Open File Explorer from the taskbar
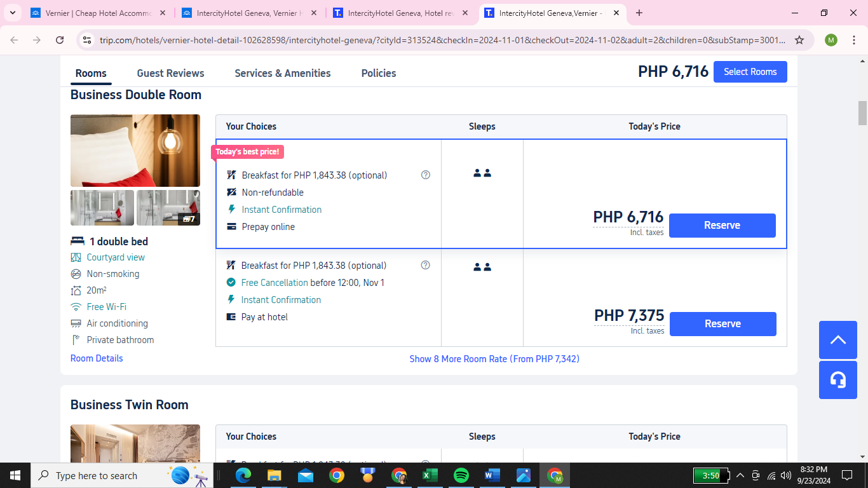The height and width of the screenshot is (488, 868). point(274,475)
